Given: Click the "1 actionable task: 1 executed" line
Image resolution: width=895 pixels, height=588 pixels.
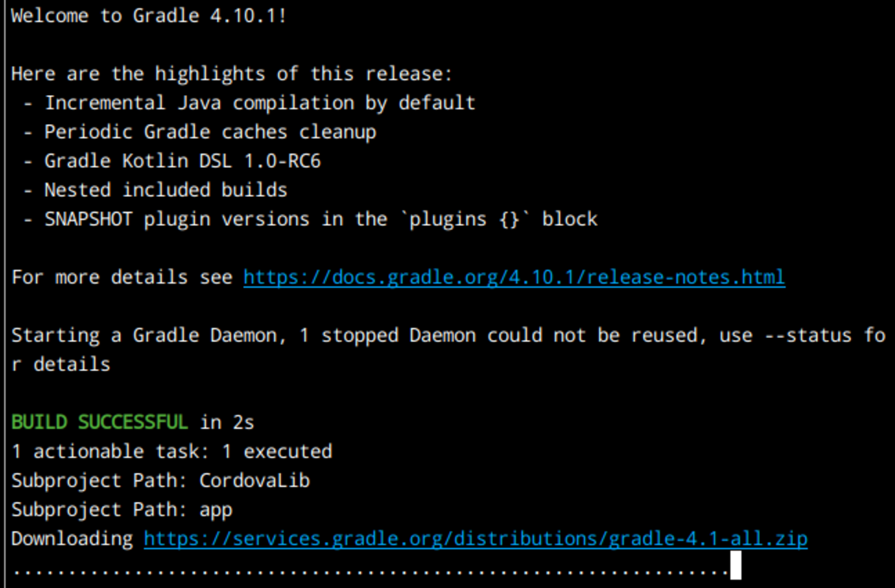Looking at the screenshot, I should 171,452.
